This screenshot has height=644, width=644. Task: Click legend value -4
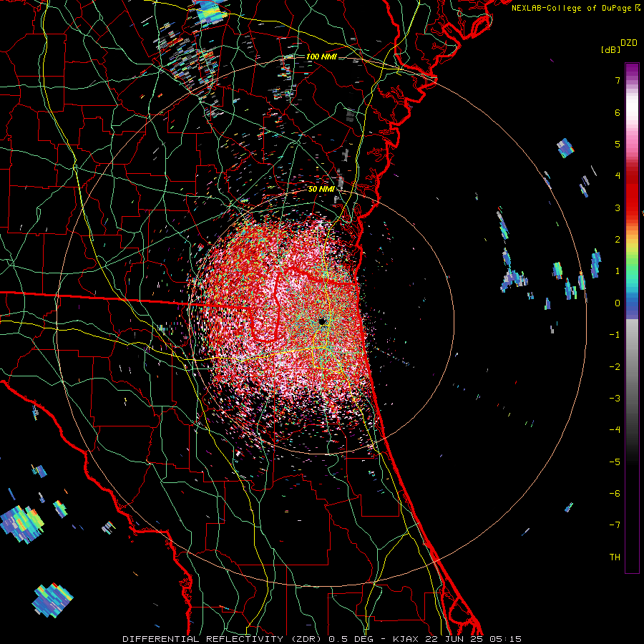(x=615, y=430)
